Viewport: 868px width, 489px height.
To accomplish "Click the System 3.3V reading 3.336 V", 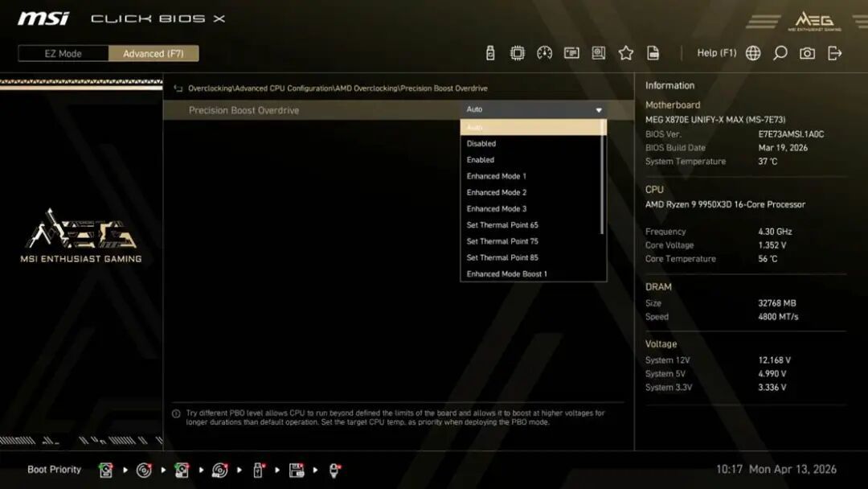I will pyautogui.click(x=772, y=387).
